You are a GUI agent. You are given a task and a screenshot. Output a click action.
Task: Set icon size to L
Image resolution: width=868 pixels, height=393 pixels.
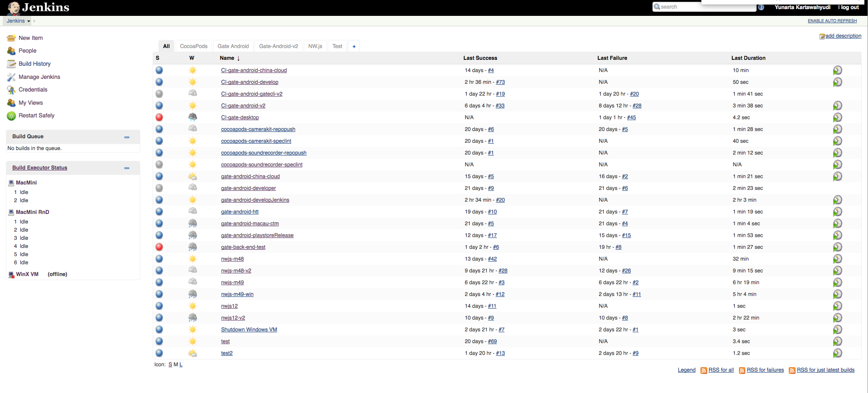tap(181, 364)
